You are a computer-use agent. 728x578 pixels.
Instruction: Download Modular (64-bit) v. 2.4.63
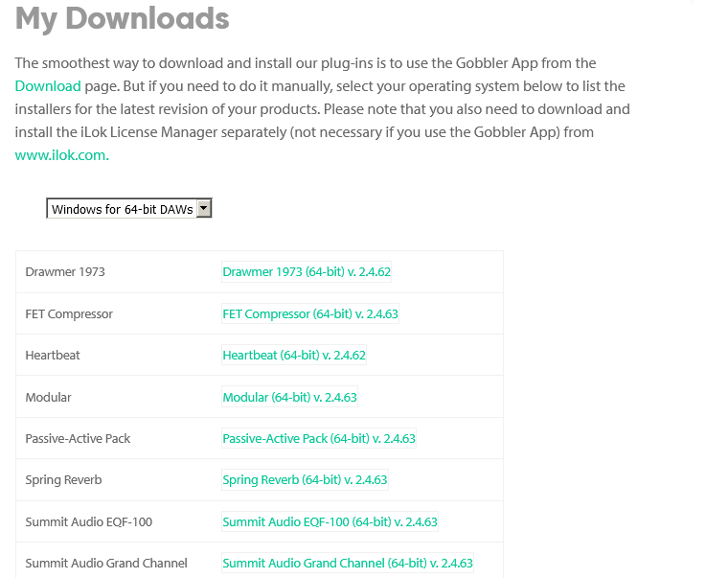pyautogui.click(x=289, y=398)
